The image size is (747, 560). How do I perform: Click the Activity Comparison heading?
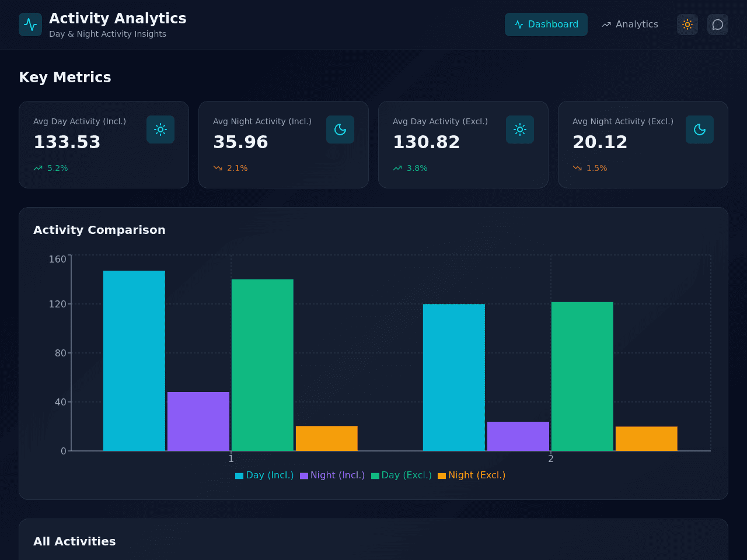tap(99, 230)
